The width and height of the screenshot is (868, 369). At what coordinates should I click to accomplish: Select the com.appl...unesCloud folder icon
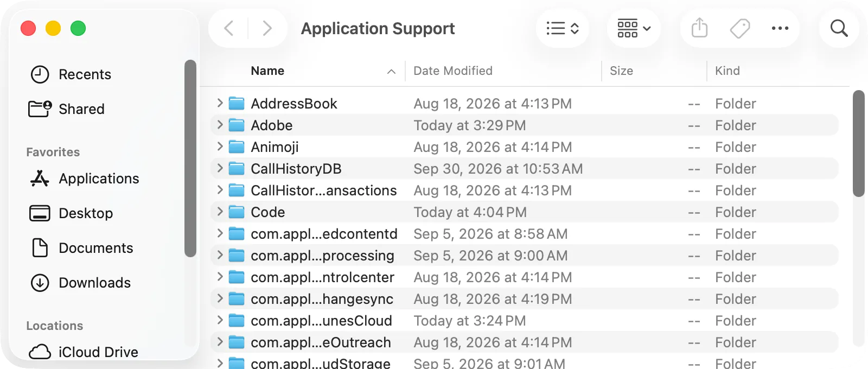(x=237, y=320)
